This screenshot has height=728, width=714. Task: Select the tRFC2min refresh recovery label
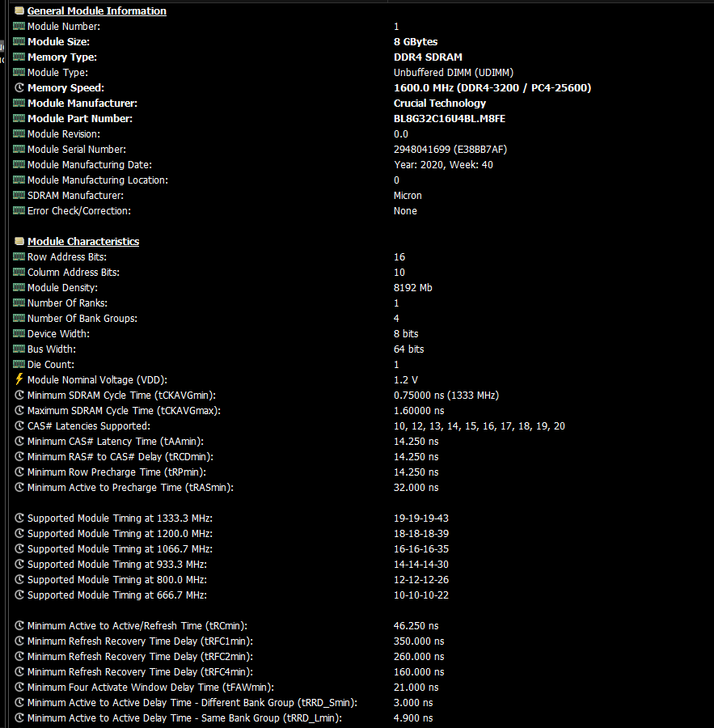tap(140, 657)
